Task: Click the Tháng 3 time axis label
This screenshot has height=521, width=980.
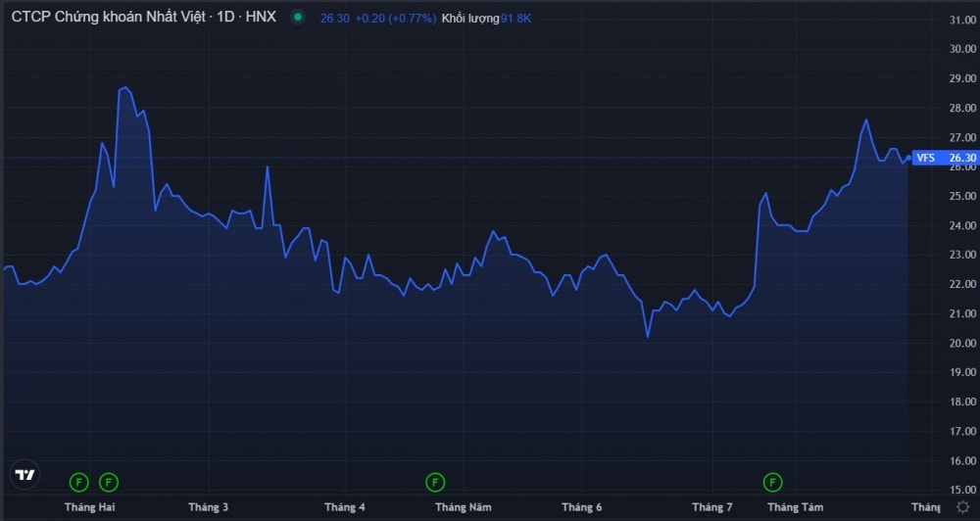Action: [208, 507]
